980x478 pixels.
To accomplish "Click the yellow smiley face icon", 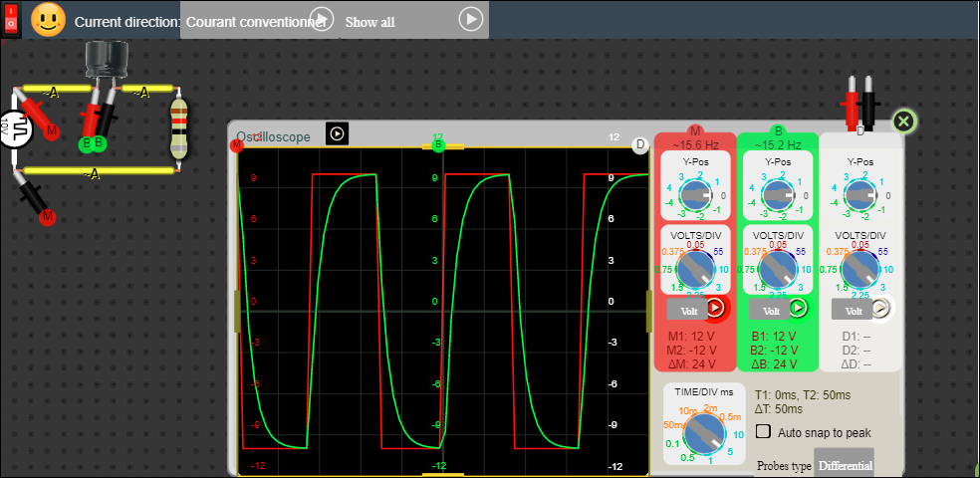I will [x=48, y=20].
